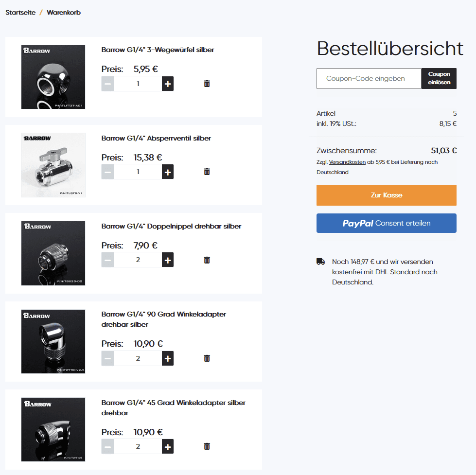Decrease quantity of 90 Grad Winkeladapter
Viewport: 476px width, 475px height.
[107, 358]
